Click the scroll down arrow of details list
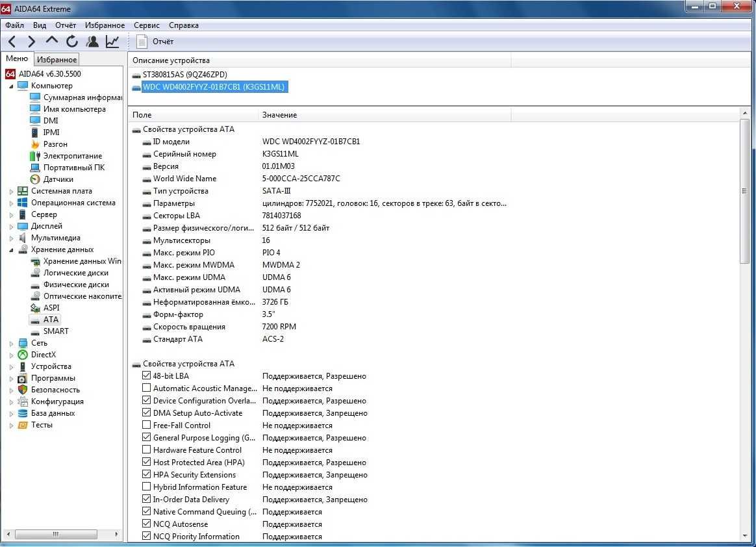756x547 pixels. click(745, 535)
